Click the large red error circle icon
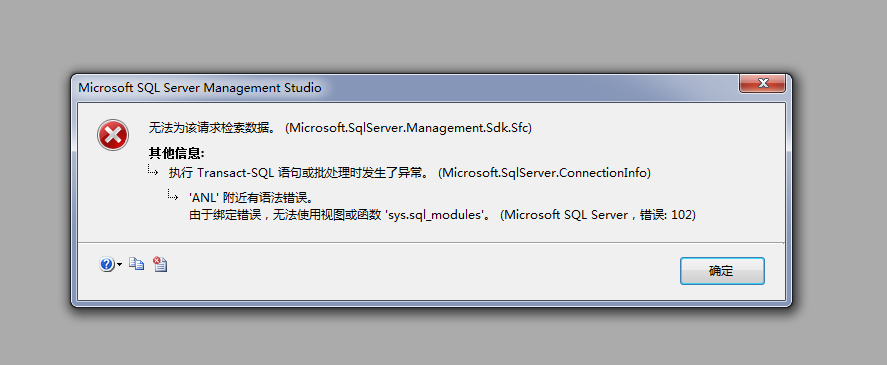 113,135
